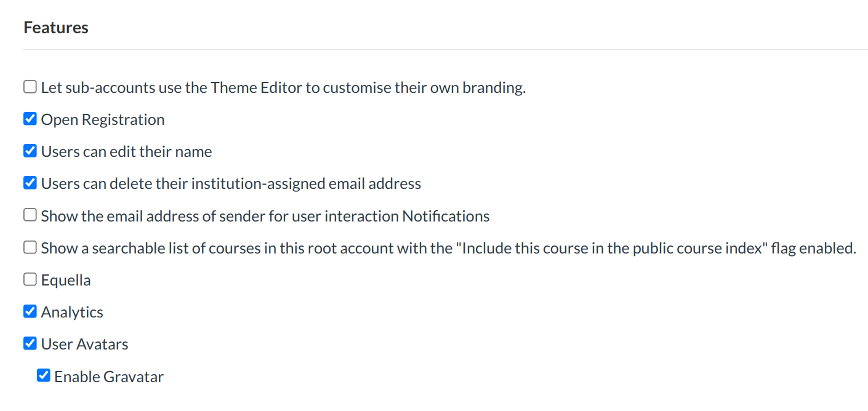Untick the 'Users can edit their name' checkbox
868x411 pixels.
tap(30, 151)
